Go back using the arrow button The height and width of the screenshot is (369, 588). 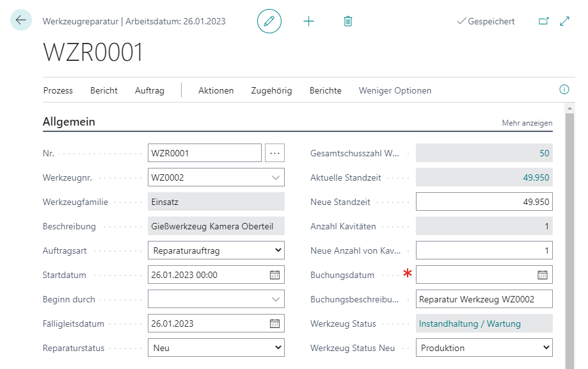(20, 20)
